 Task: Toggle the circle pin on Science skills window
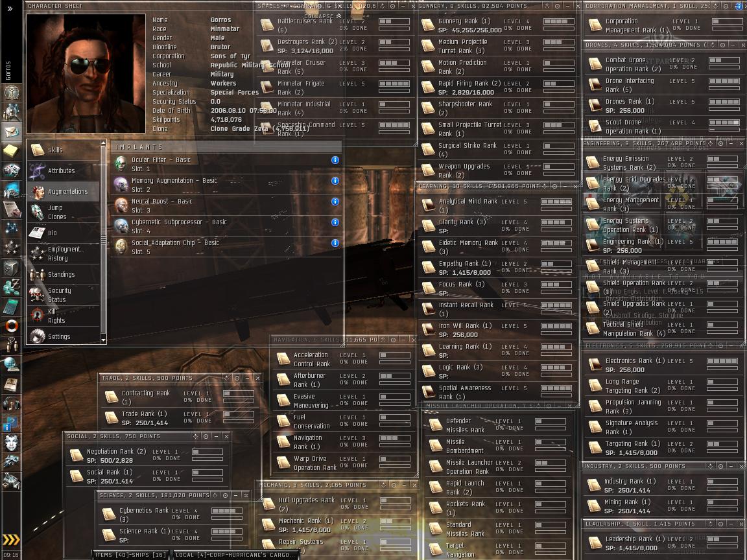(226, 495)
